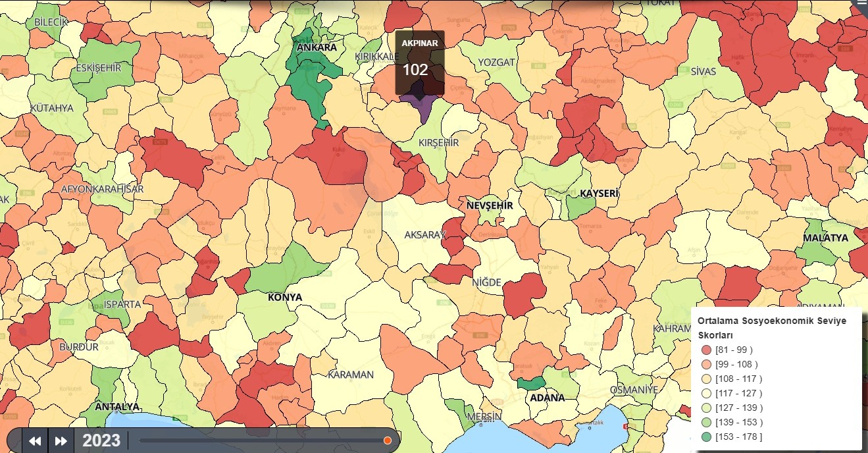Click the [99 - 108) orange legend swatch
Image resolution: width=868 pixels, height=453 pixels.
tap(707, 364)
